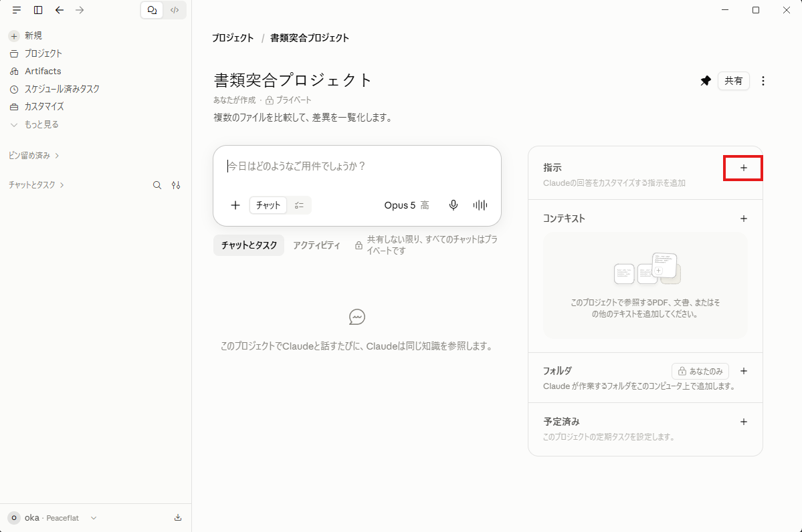Image resolution: width=802 pixels, height=532 pixels.
Task: Start dictation with the microphone icon
Action: (453, 205)
